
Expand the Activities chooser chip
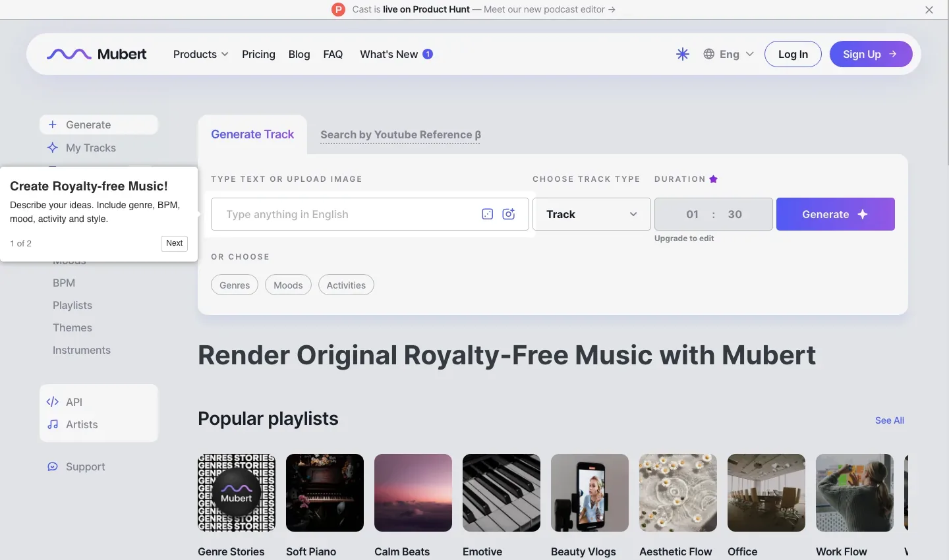point(346,285)
